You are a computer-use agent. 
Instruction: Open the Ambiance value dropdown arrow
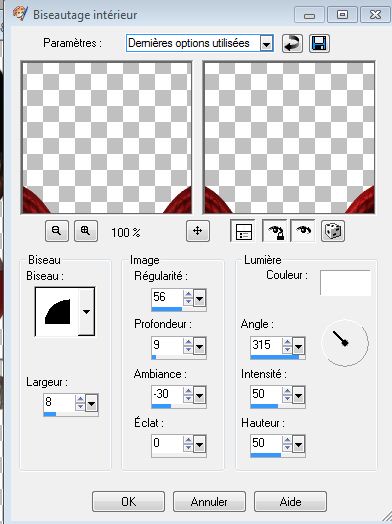tap(200, 395)
